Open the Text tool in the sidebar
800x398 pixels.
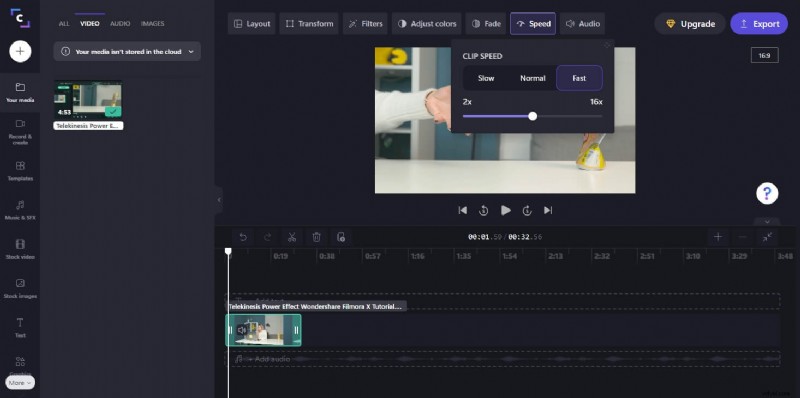20,328
